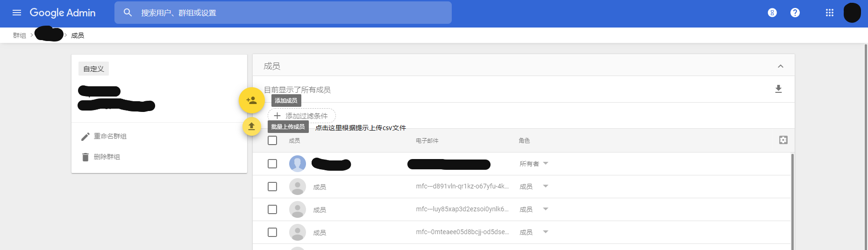Open the main hamburger menu
The image size is (868, 250).
click(x=17, y=13)
